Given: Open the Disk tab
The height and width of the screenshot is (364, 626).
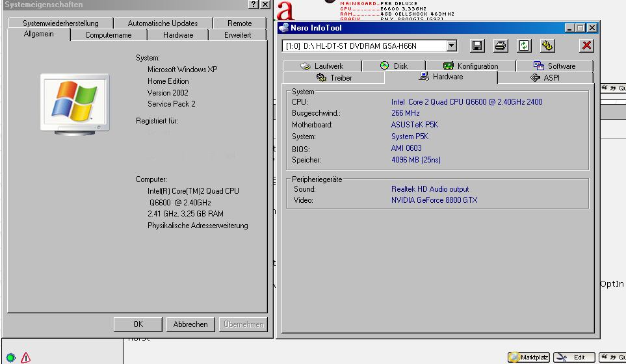Looking at the screenshot, I should click(x=394, y=66).
